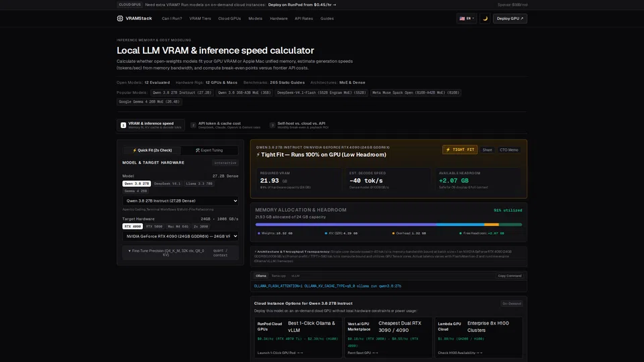Click the Required VRAM 21.93 GB value
Screen dimensions: 644x362
click(x=274, y=180)
